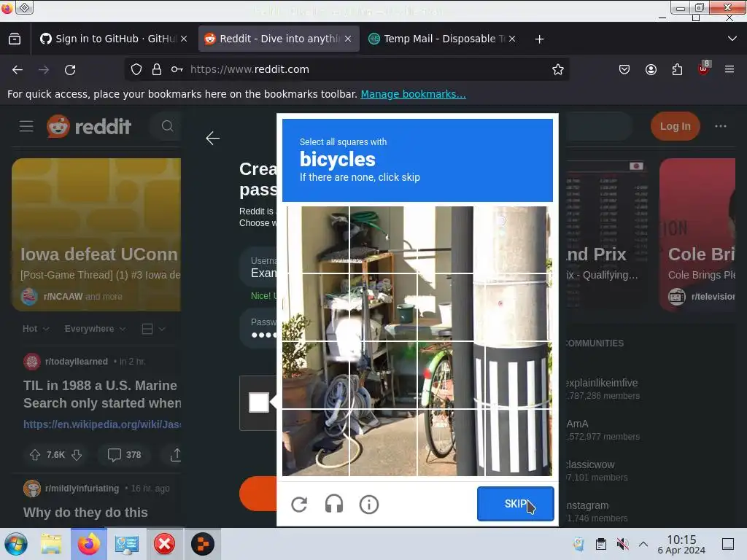
Task: Select the captcha tile with the striped pole base
Action: (x=519, y=443)
